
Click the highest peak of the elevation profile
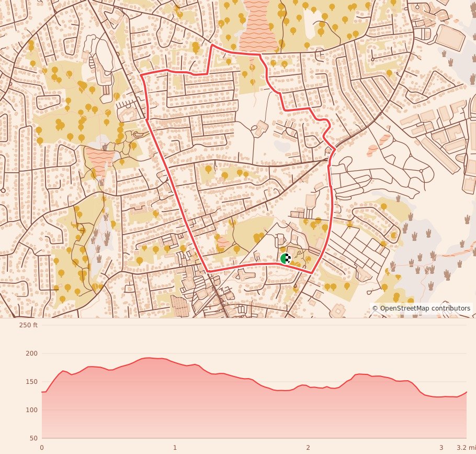148,358
